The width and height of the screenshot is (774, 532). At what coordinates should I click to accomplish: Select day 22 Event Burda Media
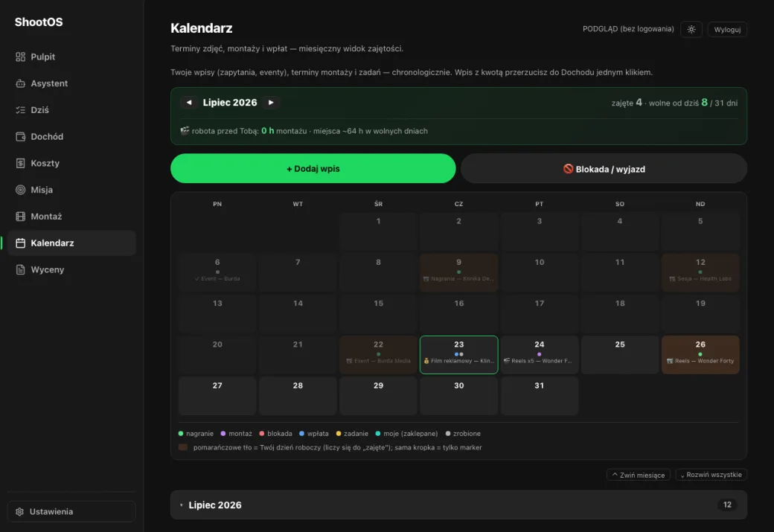tap(378, 355)
